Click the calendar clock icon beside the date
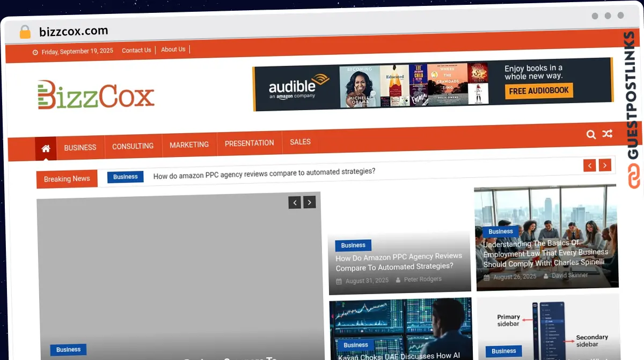The height and width of the screenshot is (360, 644). [34, 51]
